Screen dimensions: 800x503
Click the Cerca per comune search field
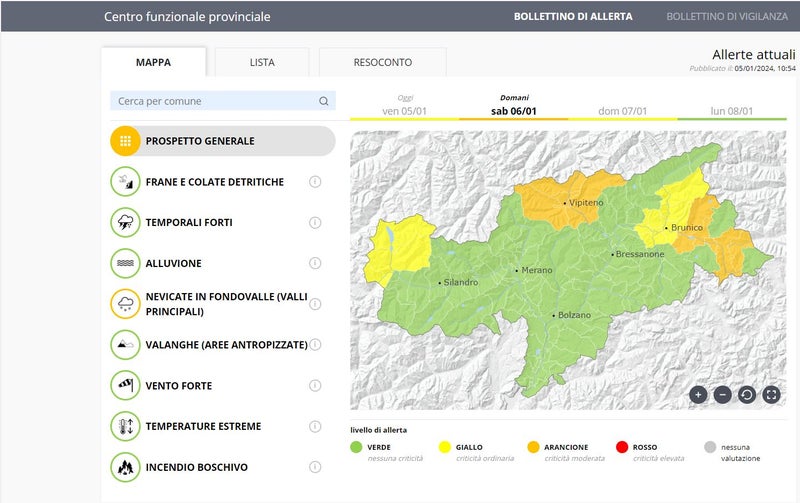click(x=215, y=101)
